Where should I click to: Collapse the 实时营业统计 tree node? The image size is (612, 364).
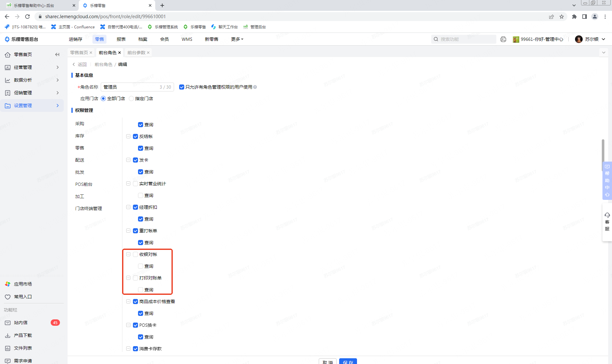pyautogui.click(x=128, y=184)
